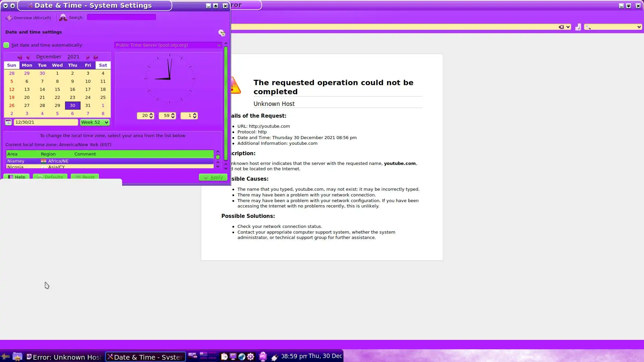Click the clipboard tray icon in taskbar

[224, 357]
